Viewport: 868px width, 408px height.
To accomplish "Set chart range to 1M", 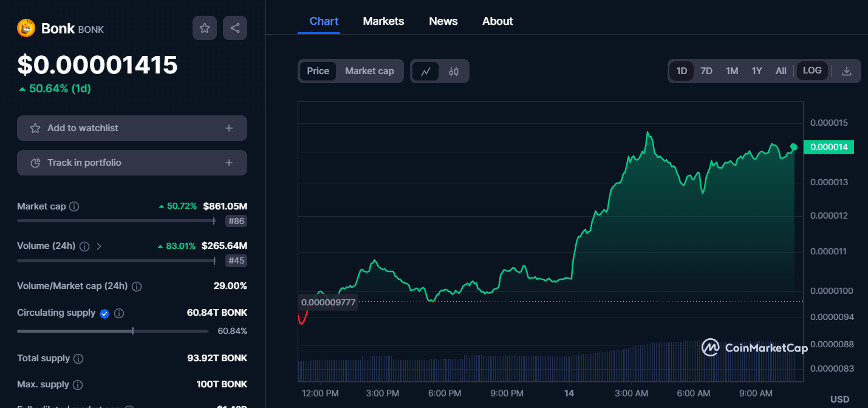I will (732, 71).
